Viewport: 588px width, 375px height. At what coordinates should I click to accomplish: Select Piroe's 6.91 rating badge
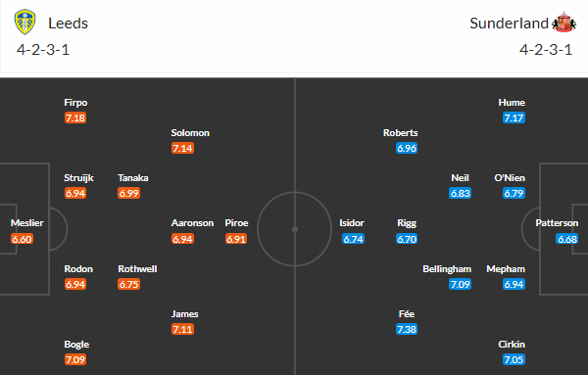pyautogui.click(x=236, y=239)
